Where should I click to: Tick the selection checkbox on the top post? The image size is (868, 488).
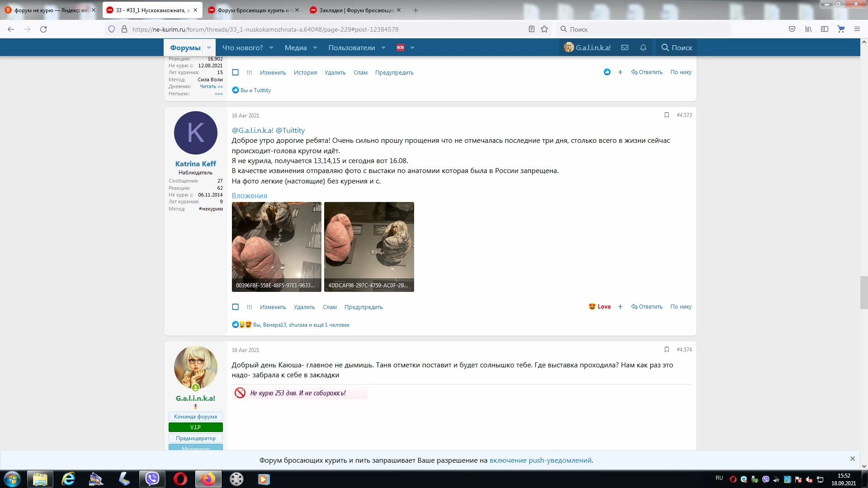[x=235, y=72]
